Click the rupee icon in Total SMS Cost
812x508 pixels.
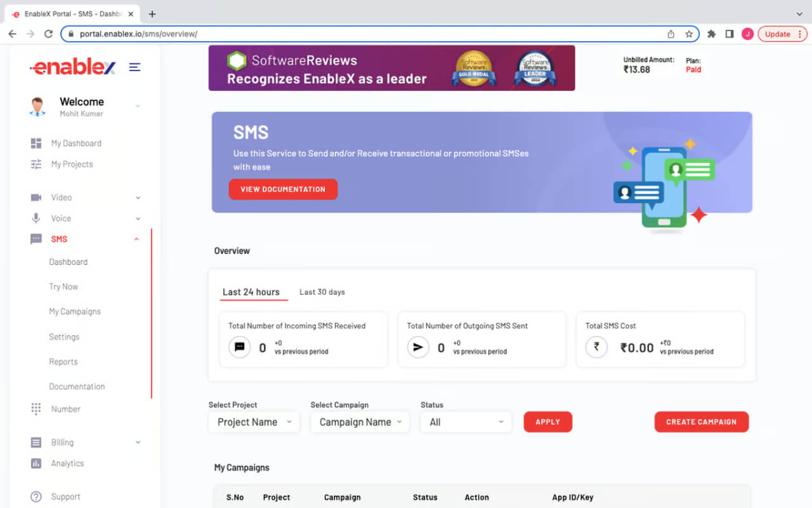596,347
